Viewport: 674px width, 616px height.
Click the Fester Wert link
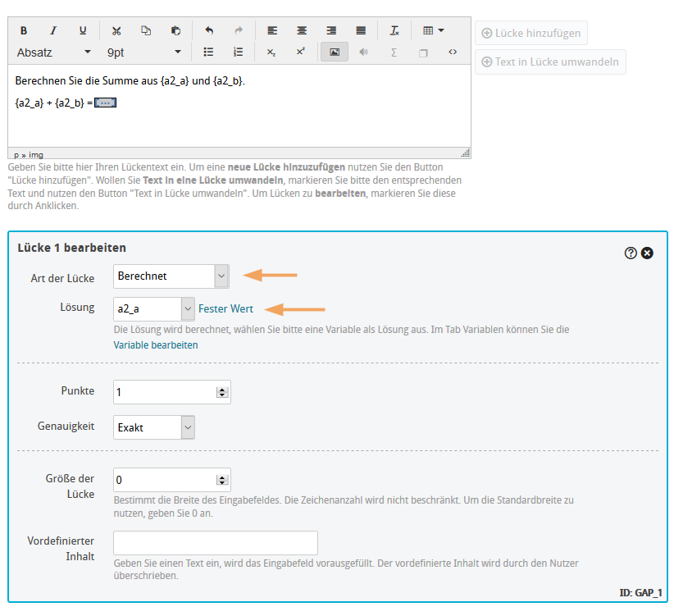click(x=226, y=309)
